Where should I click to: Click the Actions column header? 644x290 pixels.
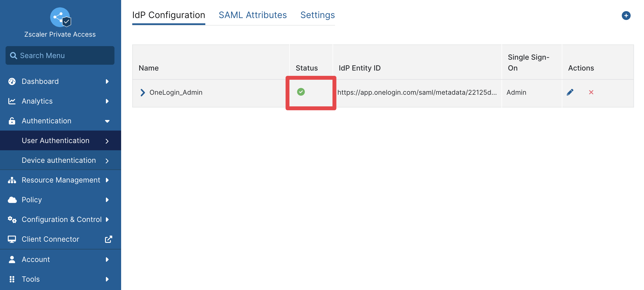pyautogui.click(x=581, y=68)
